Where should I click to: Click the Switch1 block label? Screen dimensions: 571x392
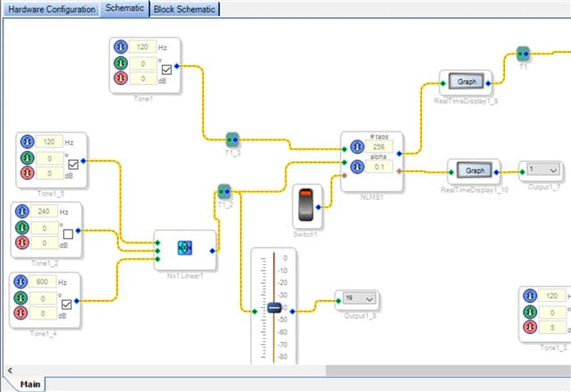pos(306,234)
